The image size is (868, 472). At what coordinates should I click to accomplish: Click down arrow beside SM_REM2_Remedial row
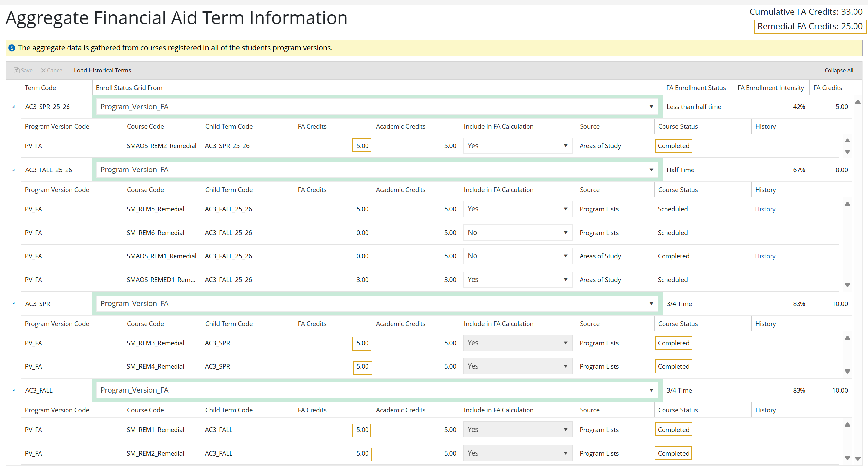(x=848, y=458)
